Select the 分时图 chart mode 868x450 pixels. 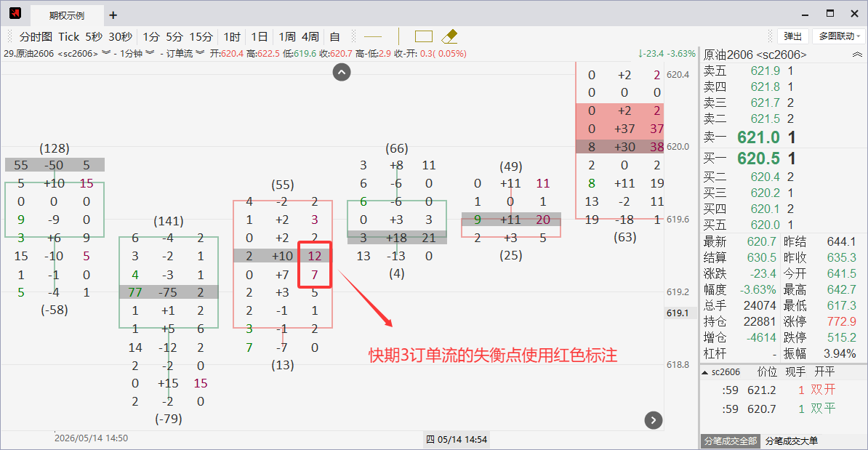36,36
